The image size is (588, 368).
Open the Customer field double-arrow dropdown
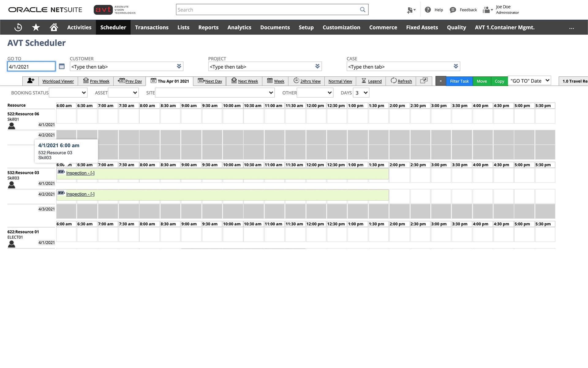179,66
